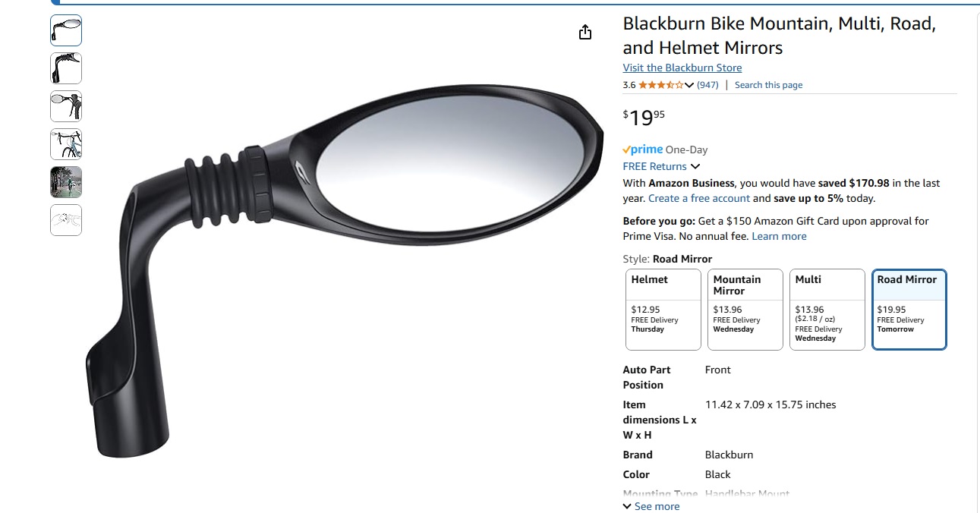The width and height of the screenshot is (980, 513).
Task: Open Learn more about Prime Visa offer
Action: (779, 236)
